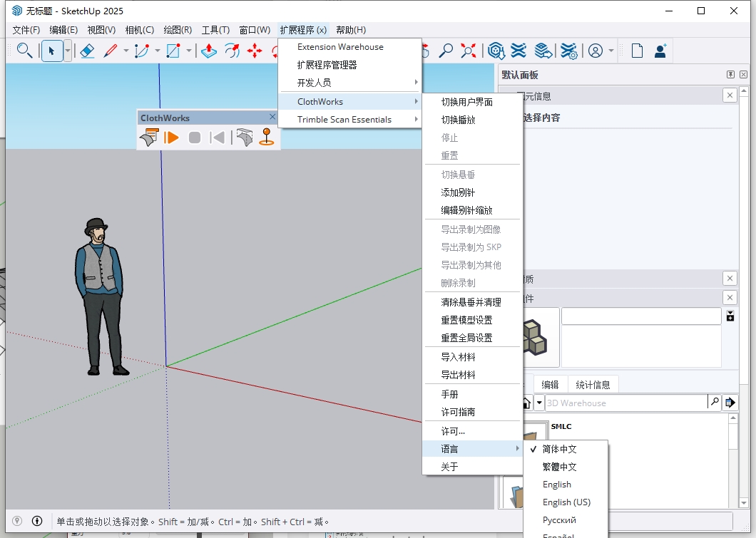Click the components details arrow button
The height and width of the screenshot is (538, 756).
click(x=730, y=402)
